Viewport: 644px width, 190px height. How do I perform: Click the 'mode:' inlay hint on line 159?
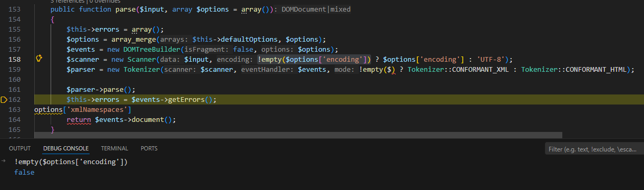tap(345, 69)
